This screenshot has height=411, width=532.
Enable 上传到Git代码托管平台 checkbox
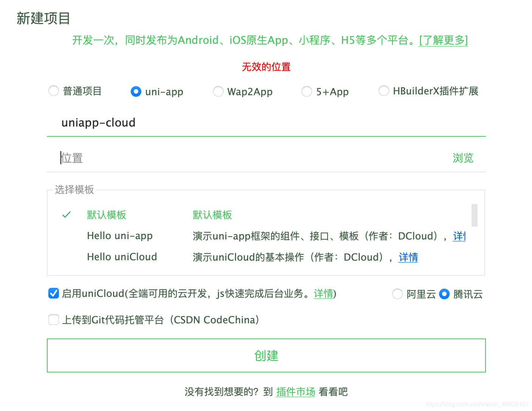click(x=54, y=320)
